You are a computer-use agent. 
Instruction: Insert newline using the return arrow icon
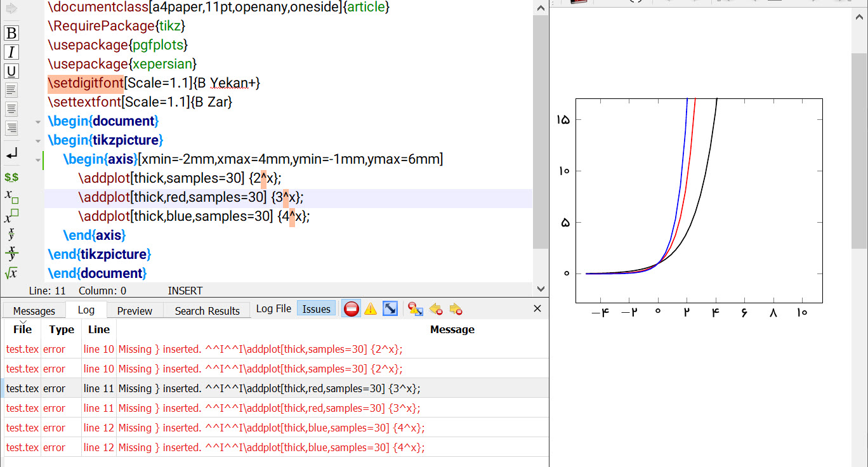pos(11,154)
